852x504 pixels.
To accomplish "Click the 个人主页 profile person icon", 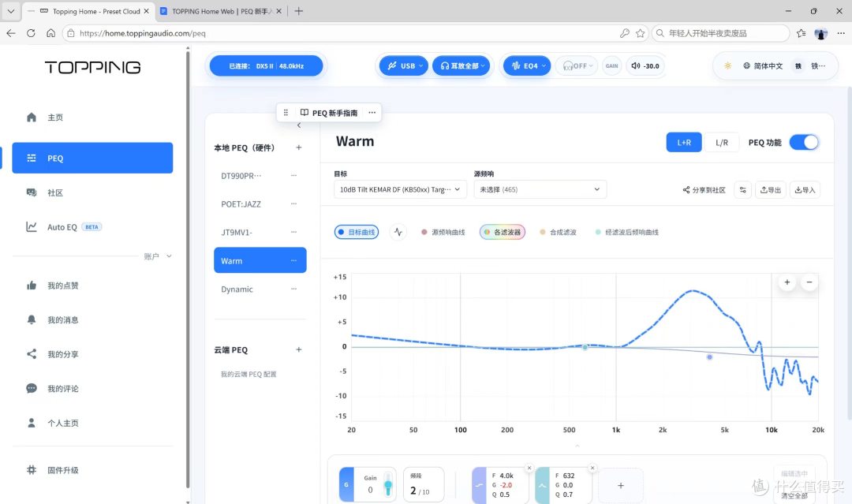I will pos(32,423).
